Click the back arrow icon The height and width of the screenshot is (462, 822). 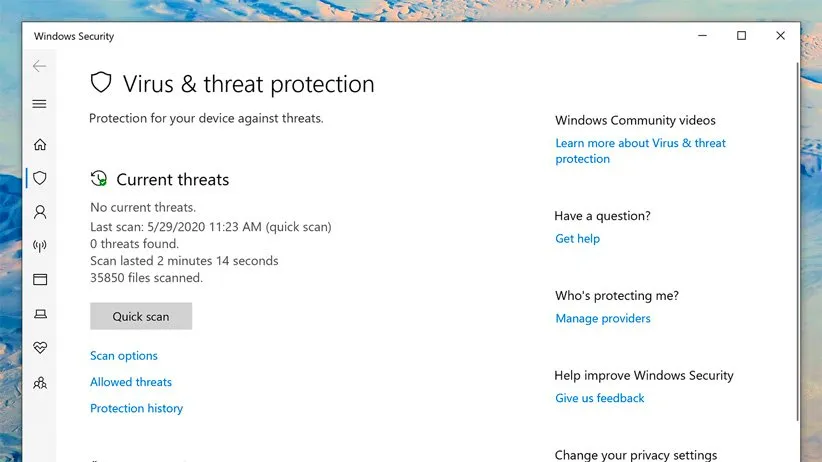[x=40, y=66]
